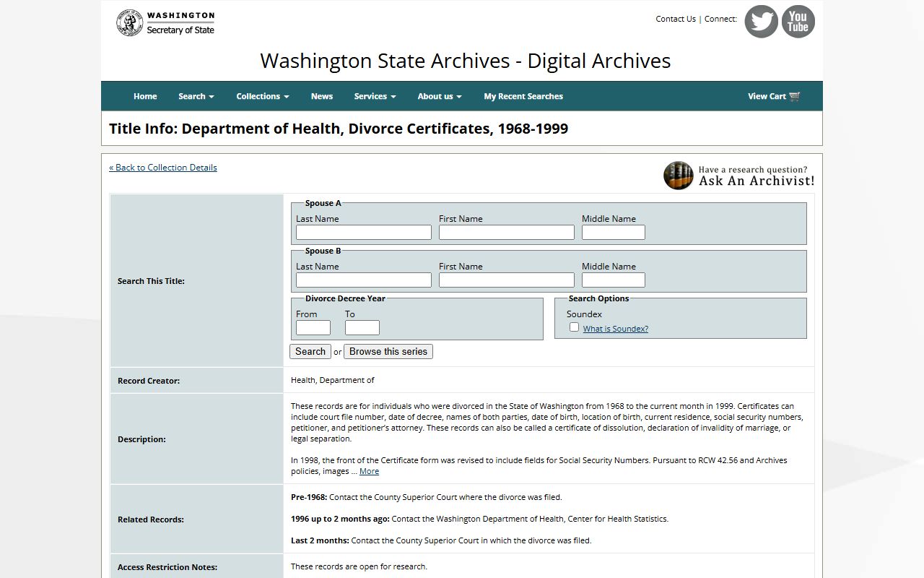Click the Search button
Image resolution: width=924 pixels, height=578 pixels.
pos(310,352)
